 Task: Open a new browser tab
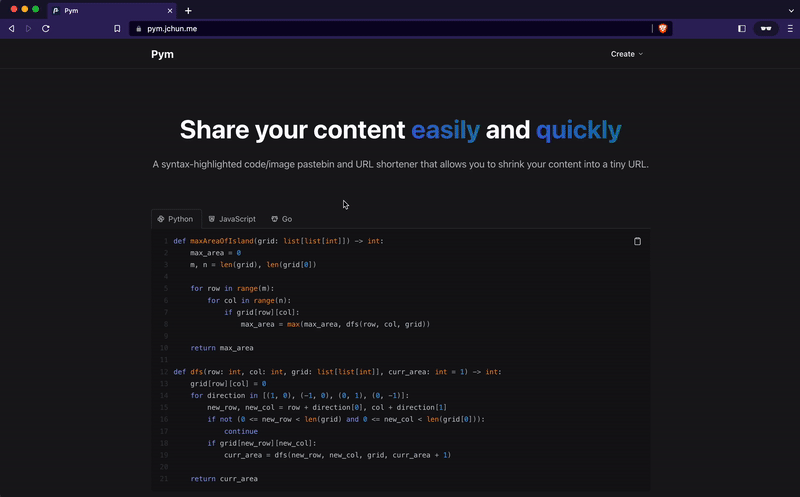click(188, 11)
